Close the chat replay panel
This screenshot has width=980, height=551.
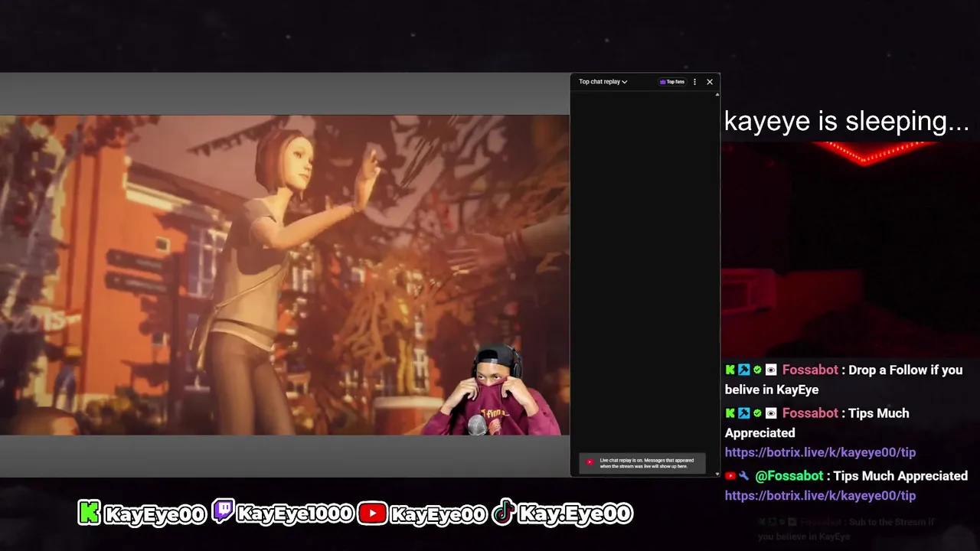coord(710,82)
